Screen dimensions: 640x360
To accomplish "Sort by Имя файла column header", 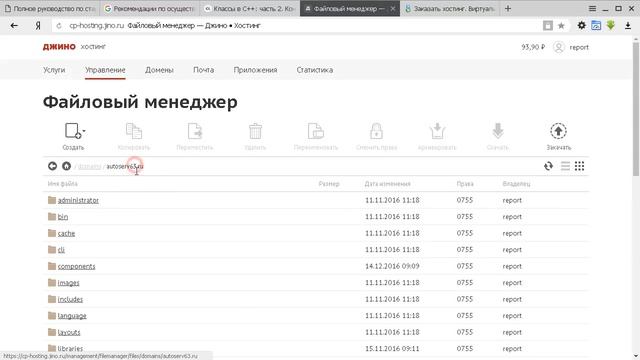I will [62, 184].
